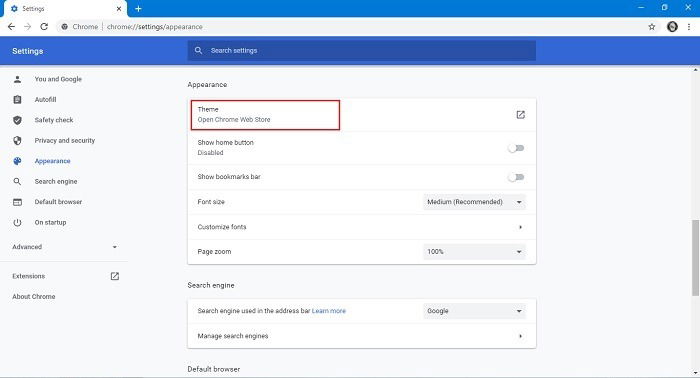Click the Privacy and security shield icon
The width and height of the screenshot is (700, 378).
[x=17, y=141]
